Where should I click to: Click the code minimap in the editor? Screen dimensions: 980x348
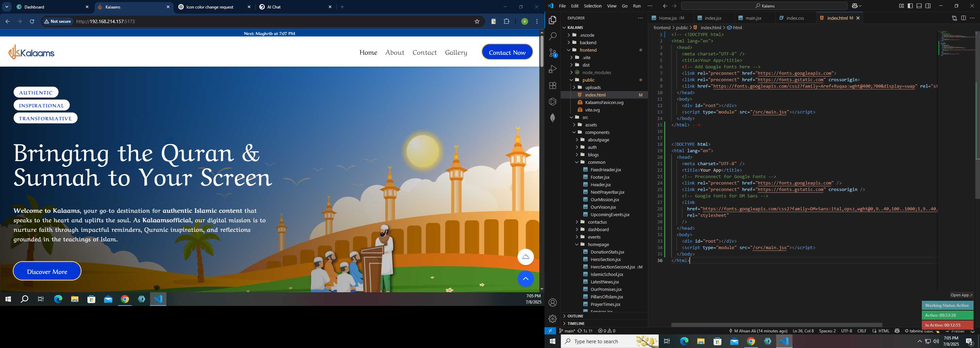tap(957, 44)
